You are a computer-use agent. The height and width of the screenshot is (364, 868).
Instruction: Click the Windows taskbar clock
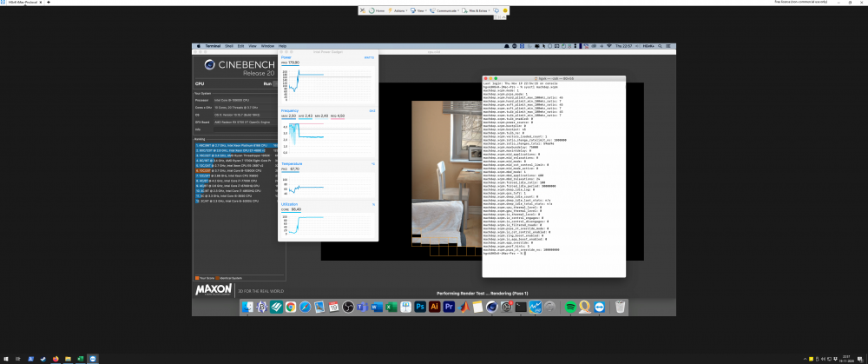(845, 359)
